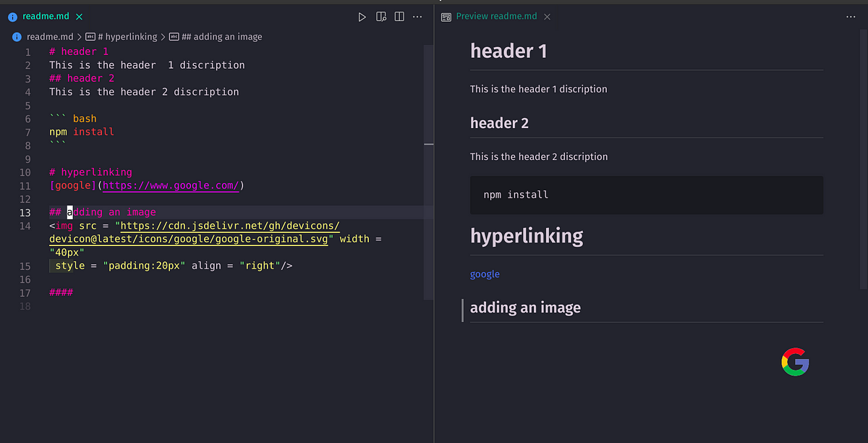
Task: Open preview pane More Actions ellipsis
Action: (851, 17)
